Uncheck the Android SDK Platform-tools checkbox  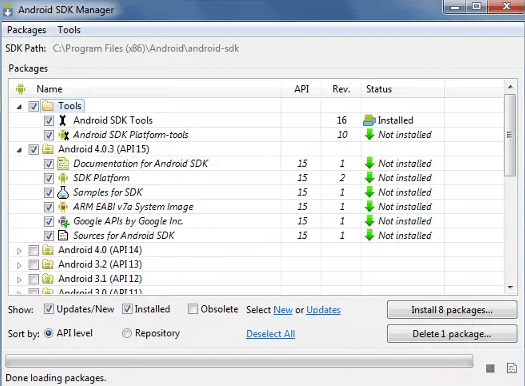point(49,135)
